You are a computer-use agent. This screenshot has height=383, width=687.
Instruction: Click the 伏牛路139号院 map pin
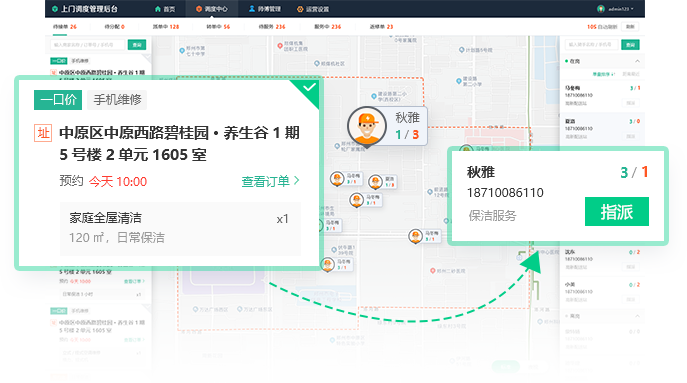(334, 250)
